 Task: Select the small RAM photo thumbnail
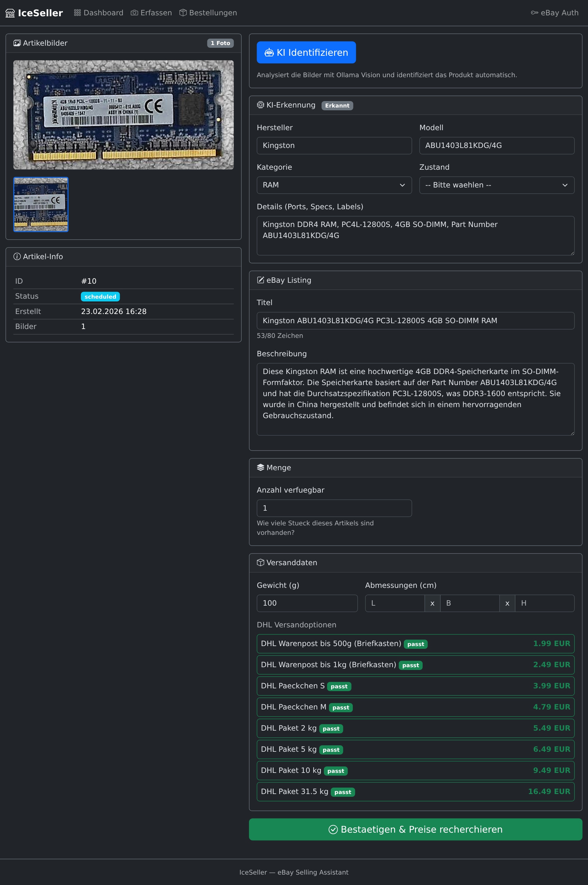click(41, 204)
